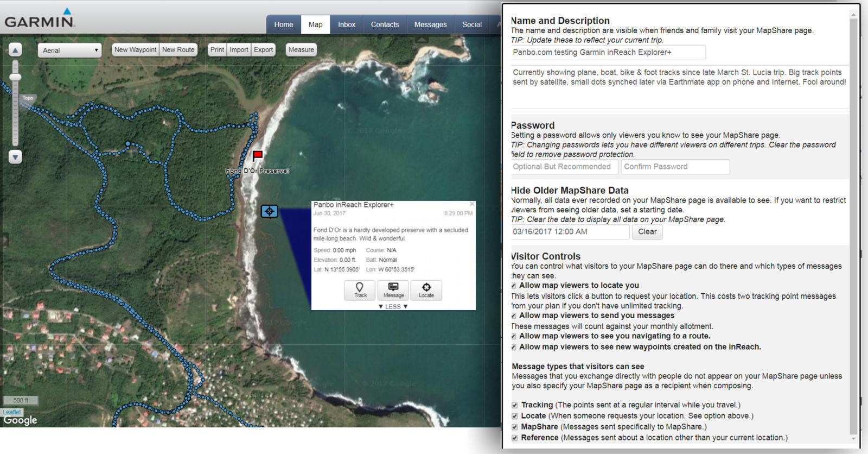The width and height of the screenshot is (868, 454).
Task: Click the Print button
Action: point(217,49)
